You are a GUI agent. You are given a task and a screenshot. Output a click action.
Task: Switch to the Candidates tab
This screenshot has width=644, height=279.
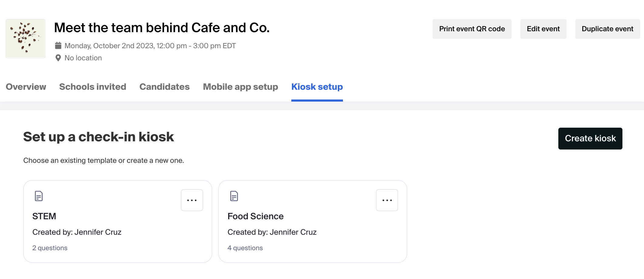coord(164,87)
